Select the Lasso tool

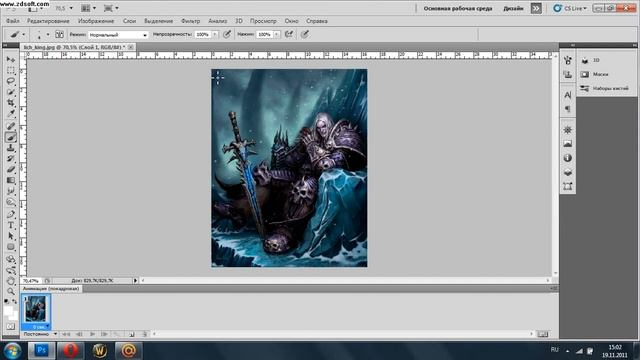(x=11, y=81)
